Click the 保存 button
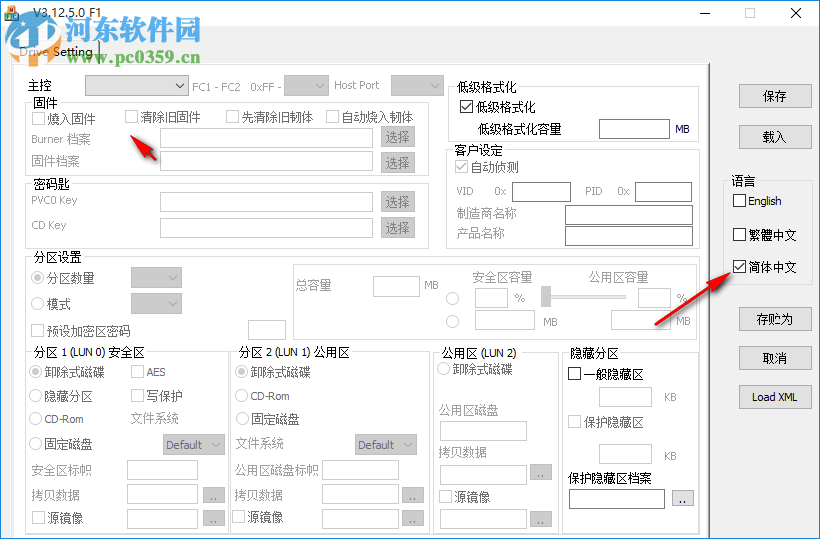The image size is (820, 539). (x=775, y=96)
